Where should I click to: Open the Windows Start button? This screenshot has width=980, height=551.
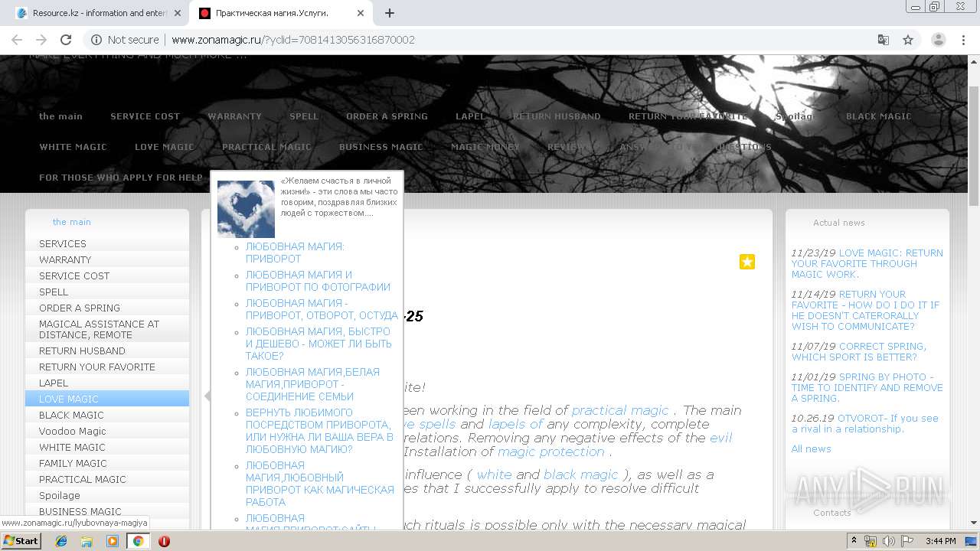pyautogui.click(x=21, y=540)
